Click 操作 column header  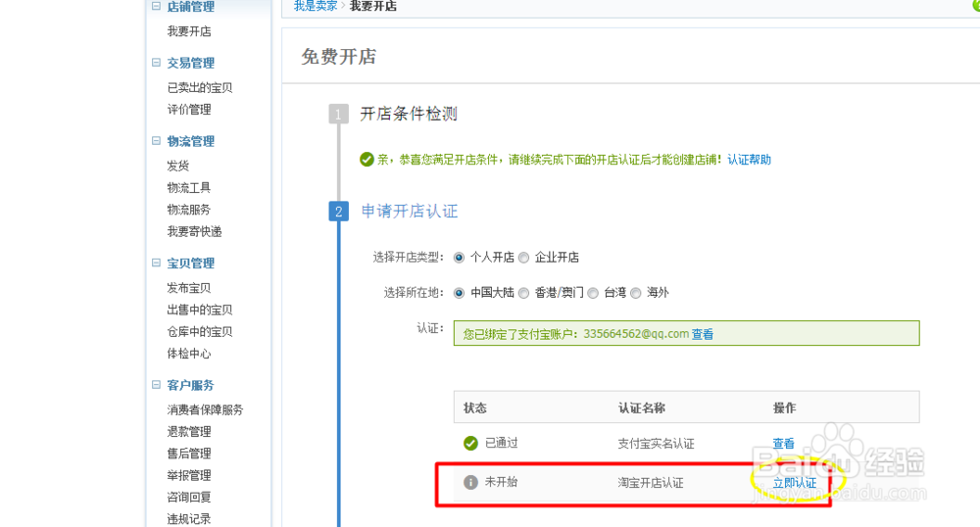(x=784, y=407)
